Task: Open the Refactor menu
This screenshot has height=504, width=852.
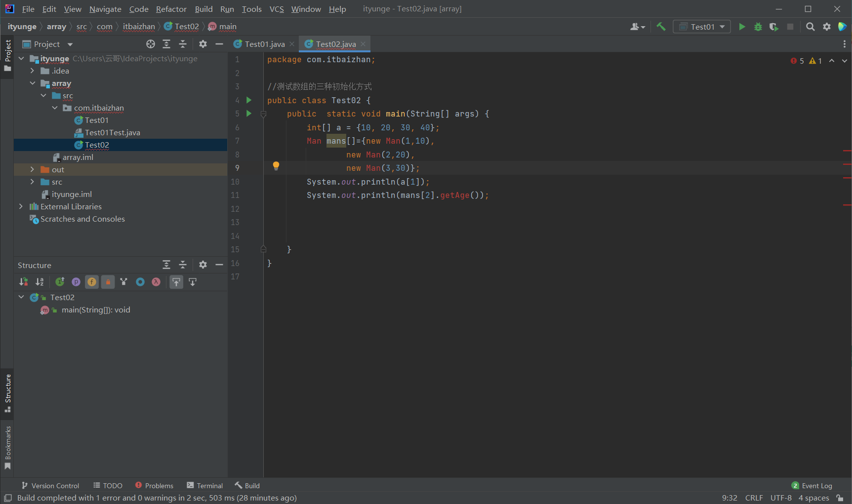Action: (171, 9)
